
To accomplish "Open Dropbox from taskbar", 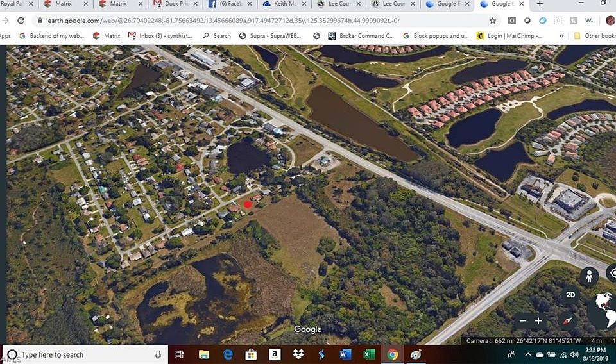I will point(298,354).
